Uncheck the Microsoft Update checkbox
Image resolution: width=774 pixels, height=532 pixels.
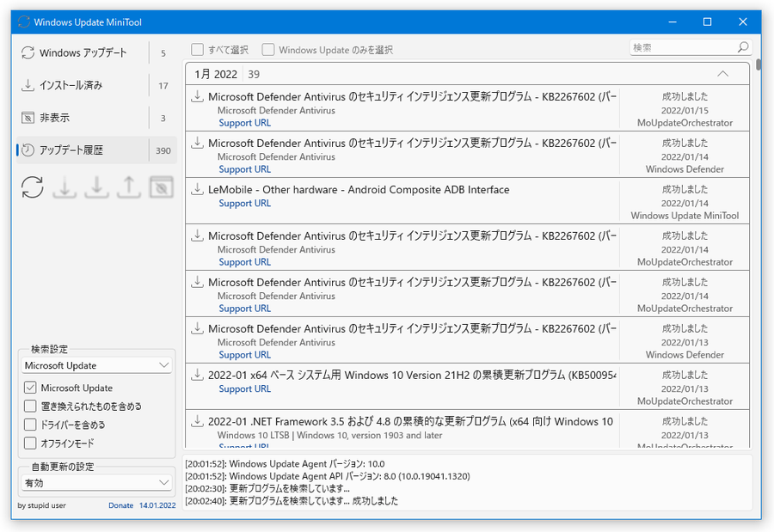(30, 388)
